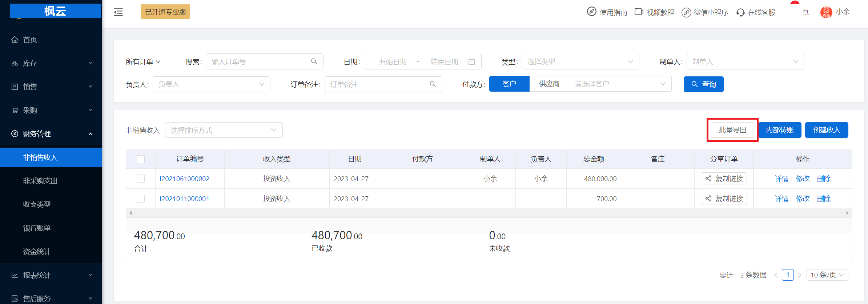Collapse the 财务管理 menu
Image resolution: width=868 pixels, height=304 pixels.
(51, 134)
